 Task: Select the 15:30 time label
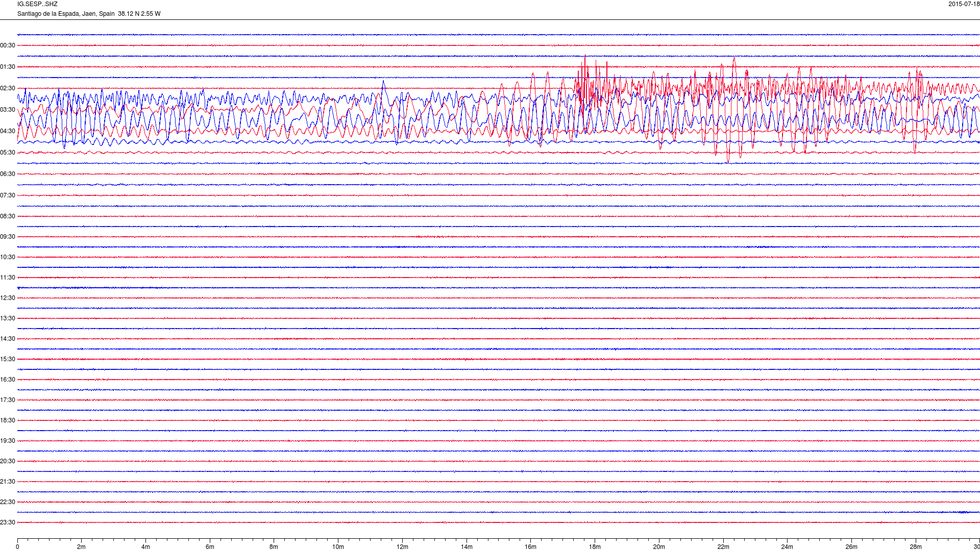click(8, 359)
